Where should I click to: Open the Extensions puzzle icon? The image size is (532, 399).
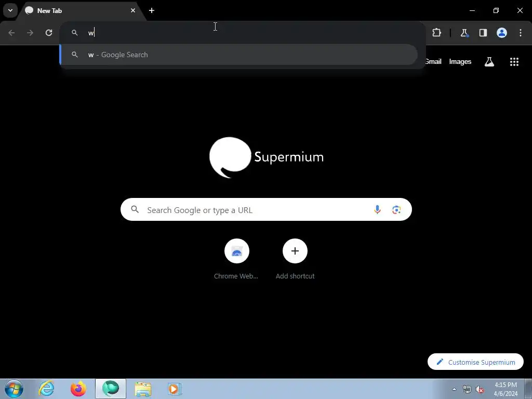point(436,33)
